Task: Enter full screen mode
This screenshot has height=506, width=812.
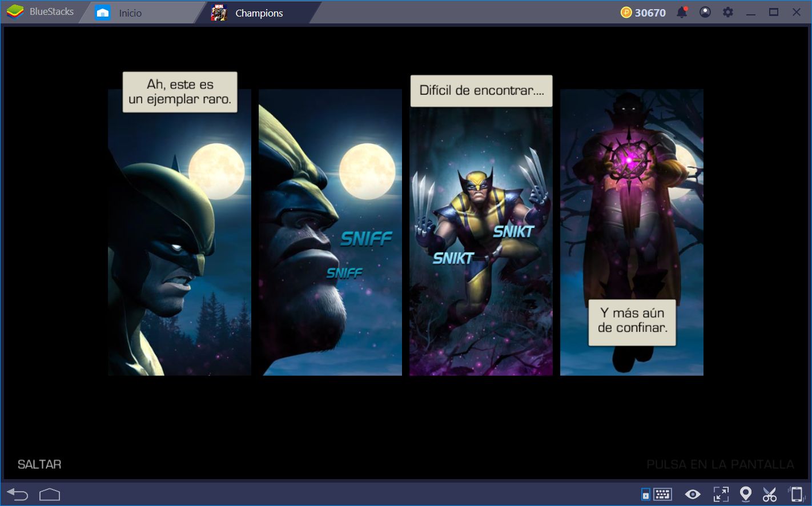Action: (x=721, y=494)
